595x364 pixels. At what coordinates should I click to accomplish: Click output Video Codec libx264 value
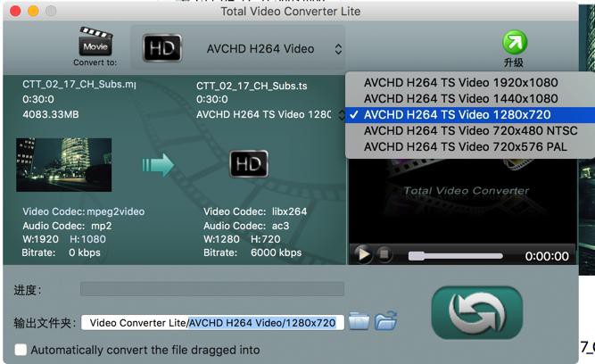point(289,211)
